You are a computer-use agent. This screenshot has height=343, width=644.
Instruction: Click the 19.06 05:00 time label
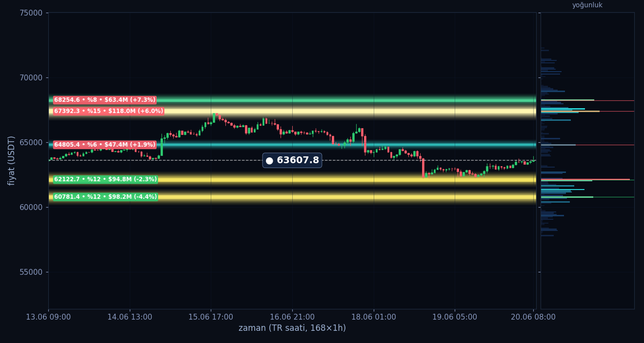pyautogui.click(x=455, y=317)
